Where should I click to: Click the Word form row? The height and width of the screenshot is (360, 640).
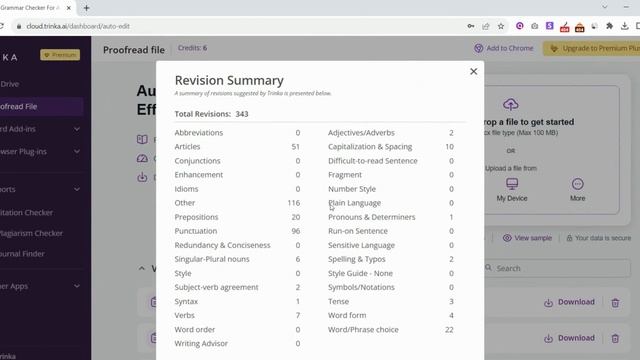391,316
